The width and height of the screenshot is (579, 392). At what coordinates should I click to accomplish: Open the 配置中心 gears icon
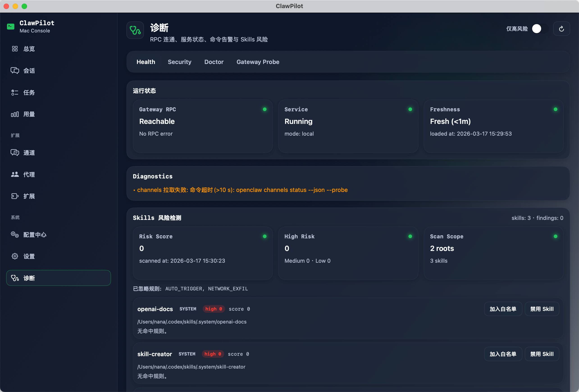(x=15, y=235)
